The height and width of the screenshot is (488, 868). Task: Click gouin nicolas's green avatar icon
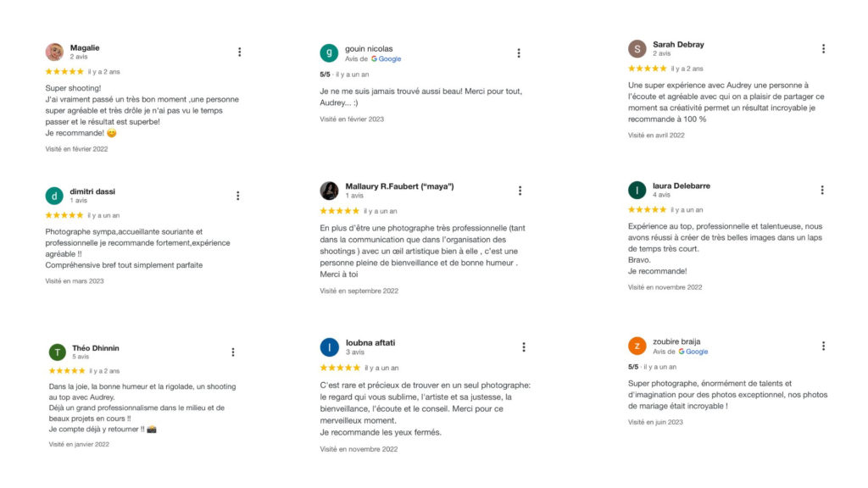[x=329, y=53]
